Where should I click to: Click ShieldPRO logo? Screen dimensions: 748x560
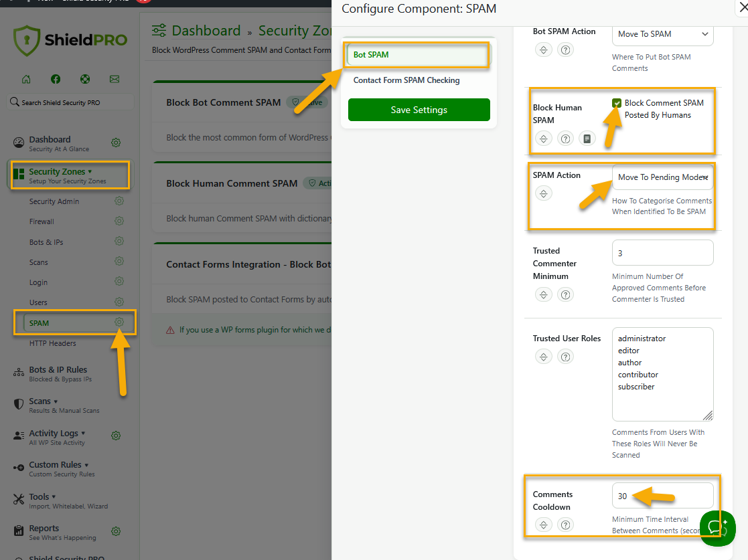[70, 40]
